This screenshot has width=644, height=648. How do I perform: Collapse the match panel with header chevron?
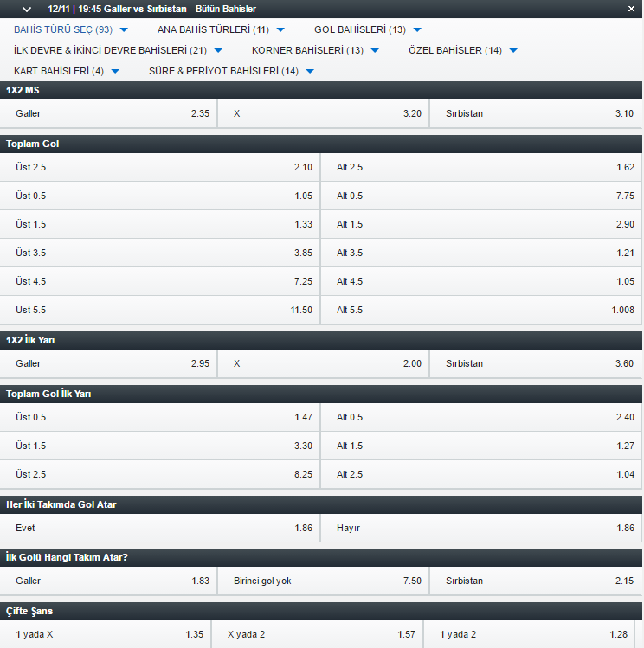point(27,10)
